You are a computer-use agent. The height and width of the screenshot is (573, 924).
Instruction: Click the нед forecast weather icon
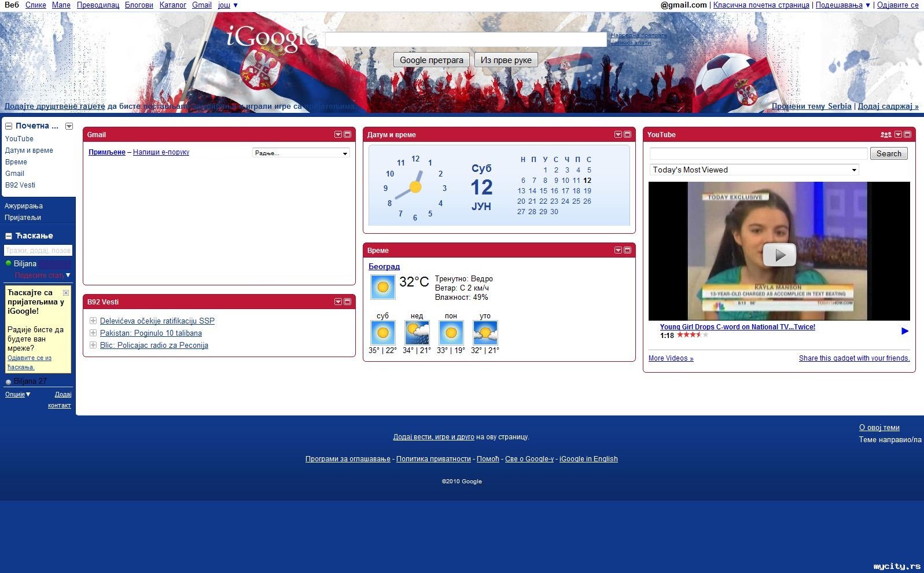tap(417, 333)
